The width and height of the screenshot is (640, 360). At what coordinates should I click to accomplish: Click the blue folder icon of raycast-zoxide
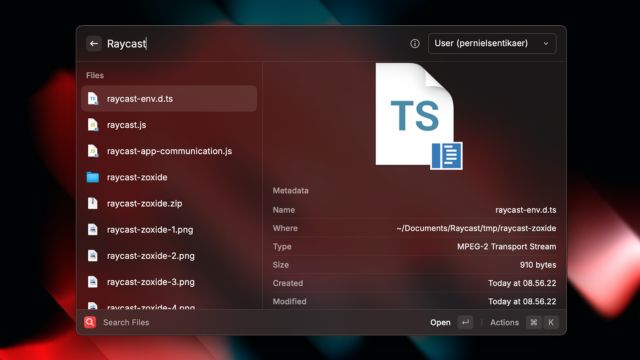point(93,177)
